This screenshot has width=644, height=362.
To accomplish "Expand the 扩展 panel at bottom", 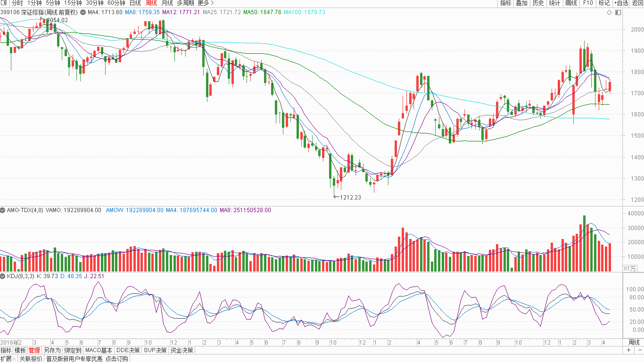I will coord(8,359).
